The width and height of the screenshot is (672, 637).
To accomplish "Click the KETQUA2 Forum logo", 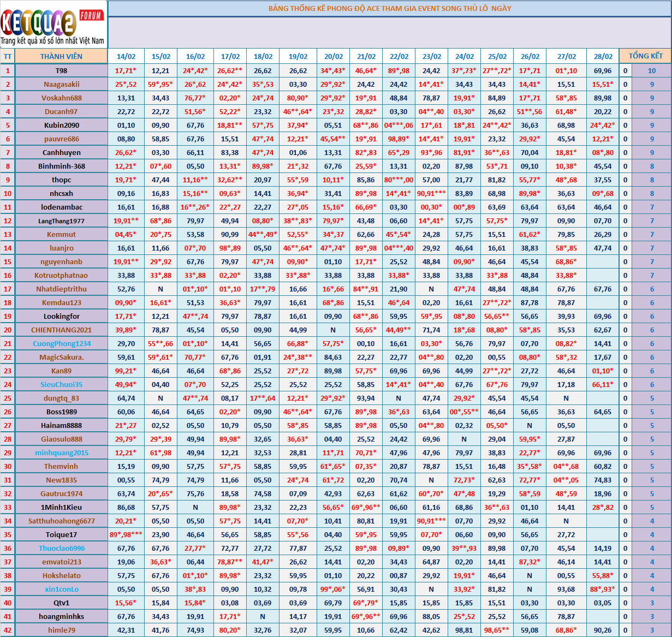I will 53,25.
